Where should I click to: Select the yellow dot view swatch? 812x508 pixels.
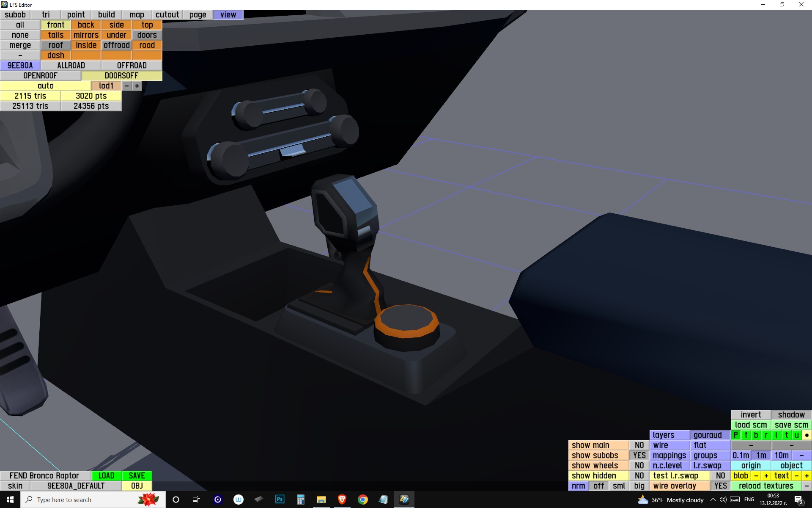807,435
